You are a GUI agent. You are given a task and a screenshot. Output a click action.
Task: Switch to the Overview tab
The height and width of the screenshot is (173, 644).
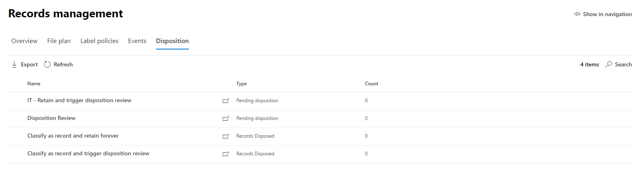(24, 41)
